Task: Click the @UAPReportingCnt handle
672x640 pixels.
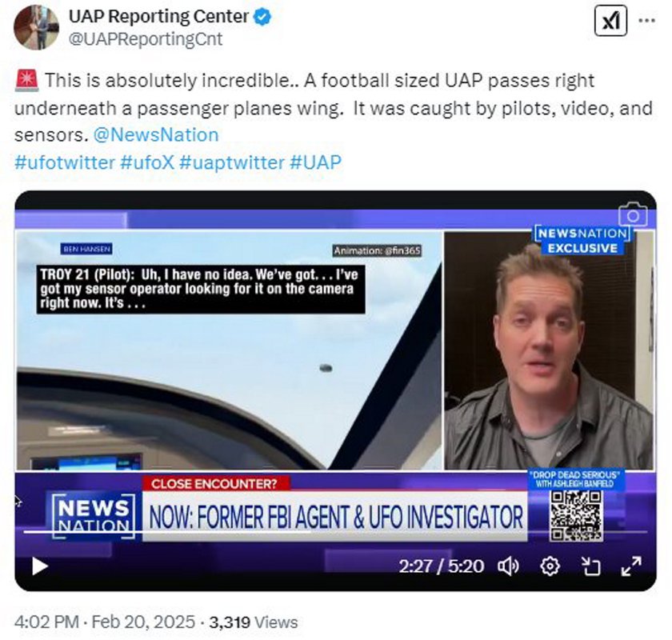Action: point(146,39)
